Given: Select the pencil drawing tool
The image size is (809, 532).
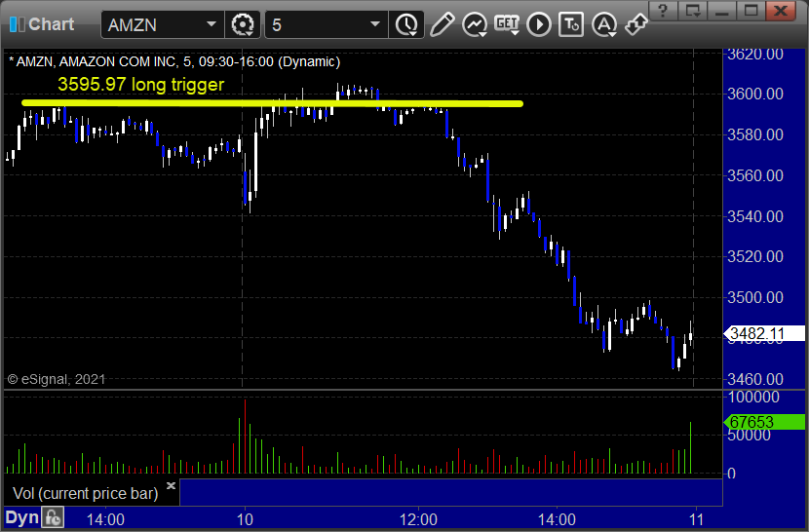Looking at the screenshot, I should (x=443, y=24).
